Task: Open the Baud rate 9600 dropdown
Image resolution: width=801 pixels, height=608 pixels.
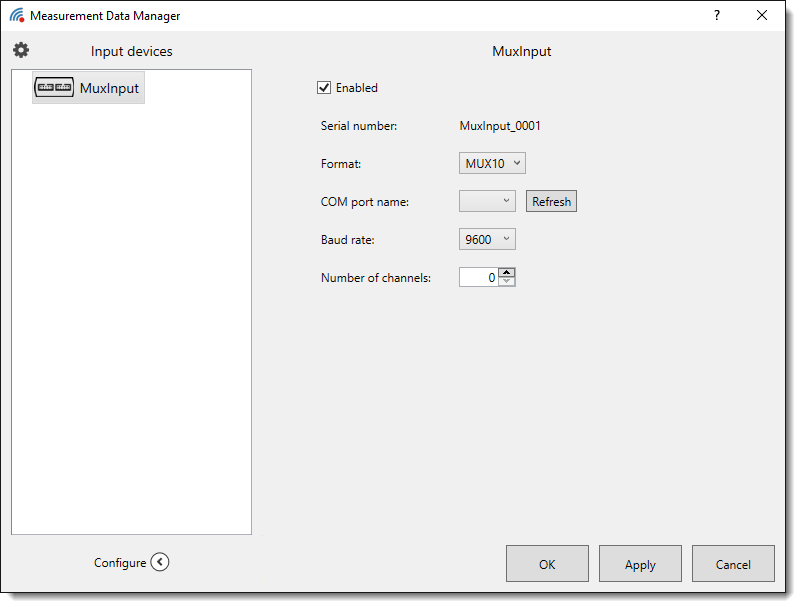Action: pos(487,239)
